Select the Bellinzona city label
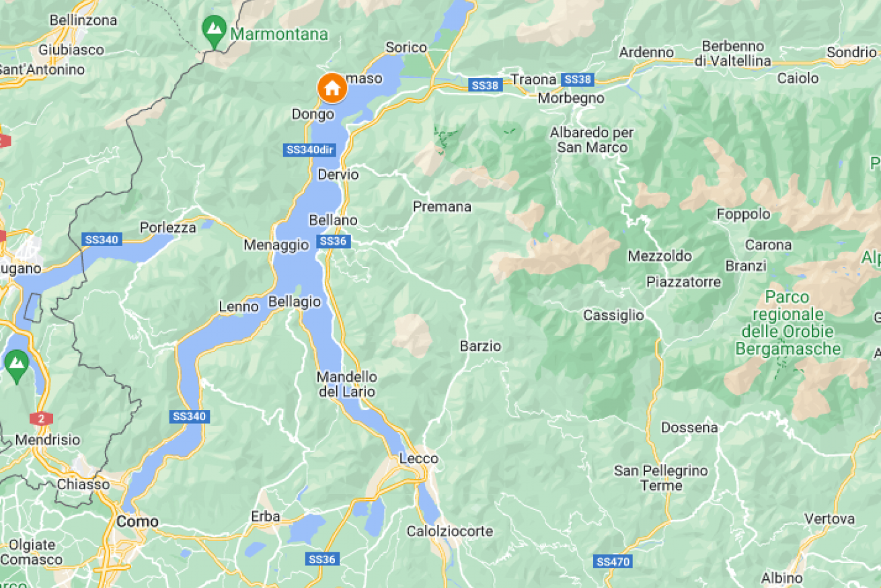Screen dimensions: 881x588 83,20
